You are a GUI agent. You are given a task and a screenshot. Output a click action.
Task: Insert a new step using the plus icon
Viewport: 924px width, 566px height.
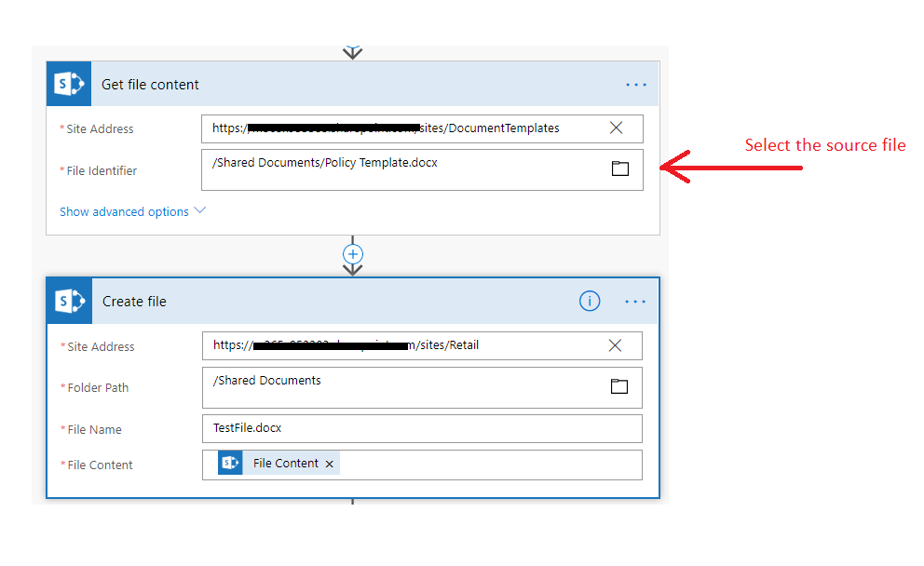coord(352,253)
